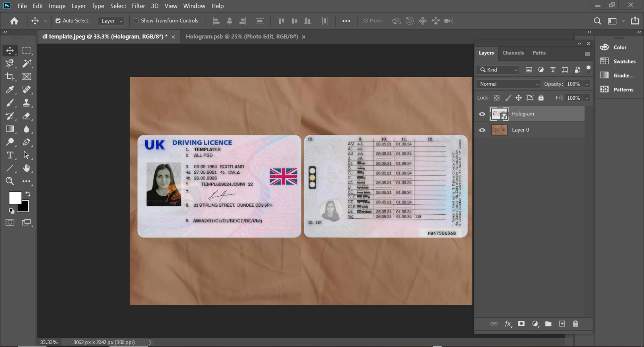Pick the Zoom tool
Screen dimensions: 644x347
tap(10, 181)
